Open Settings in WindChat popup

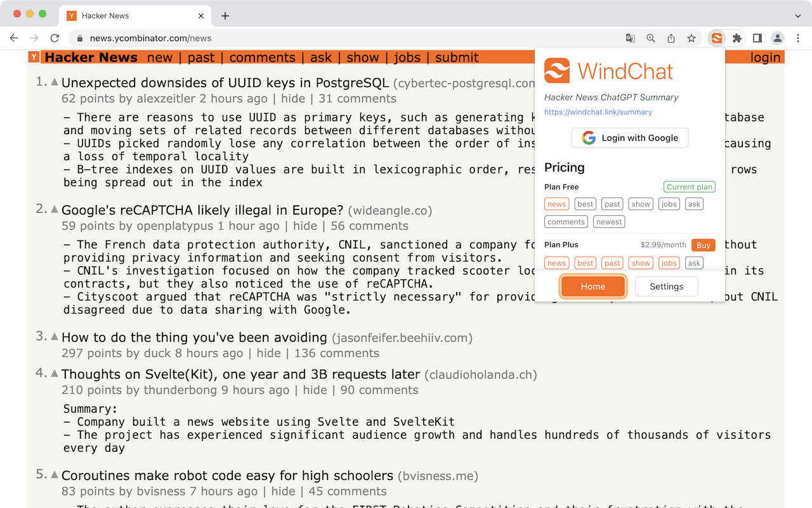click(667, 286)
